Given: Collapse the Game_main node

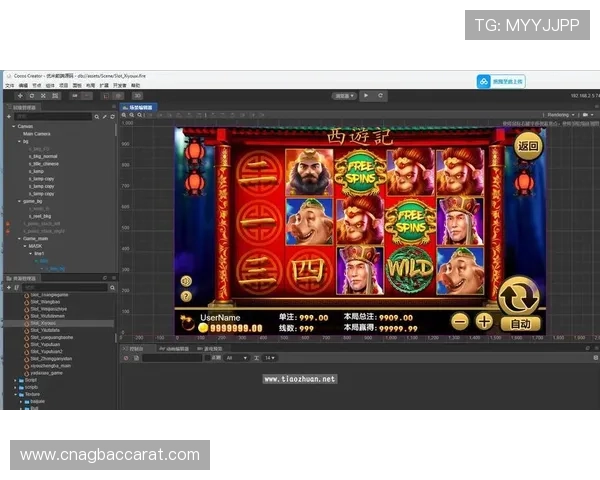Looking at the screenshot, I should (x=20, y=238).
